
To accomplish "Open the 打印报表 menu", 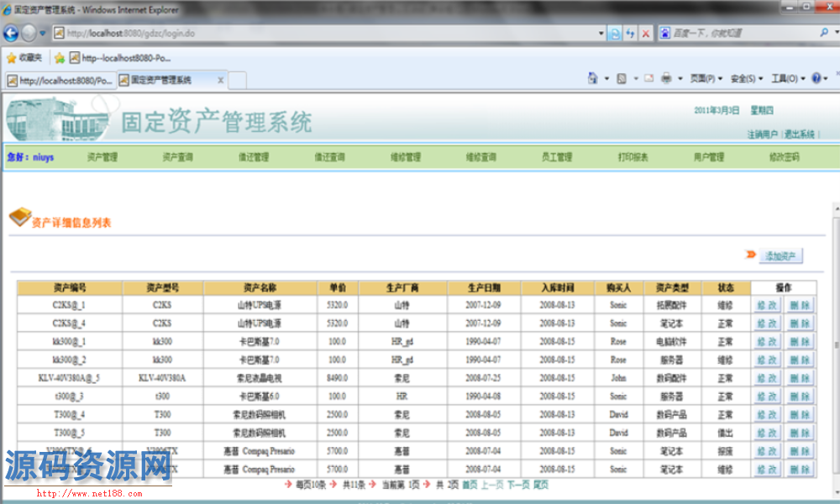I will coord(633,157).
